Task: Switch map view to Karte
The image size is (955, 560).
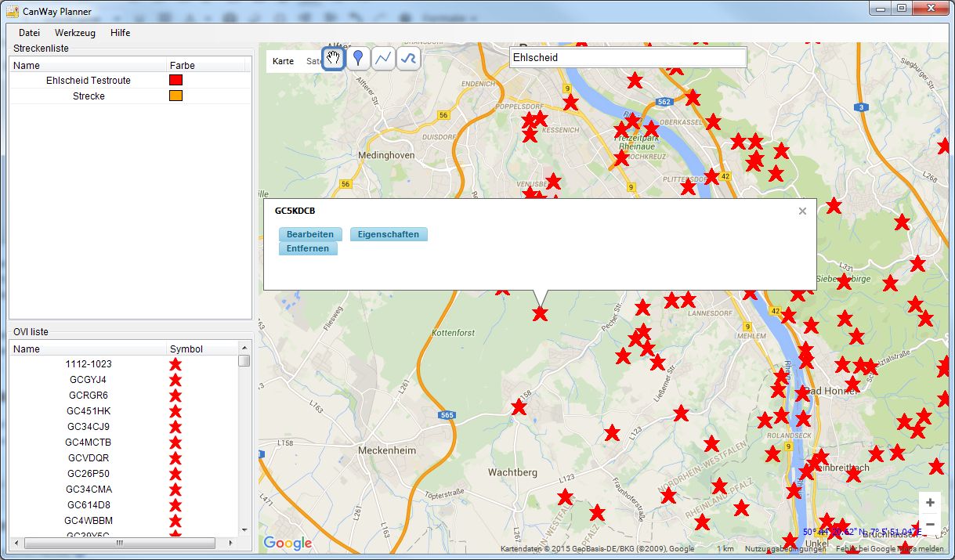Action: 283,61
